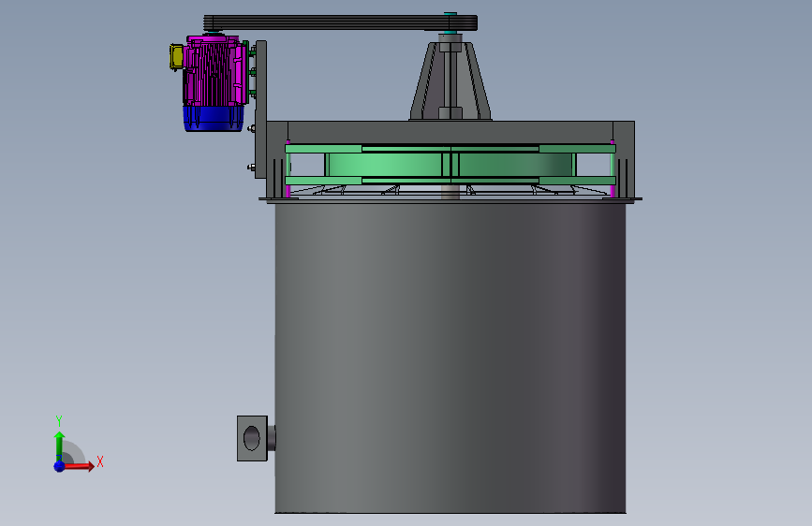
Task: Select the blue motor fan cover
Action: pyautogui.click(x=214, y=119)
